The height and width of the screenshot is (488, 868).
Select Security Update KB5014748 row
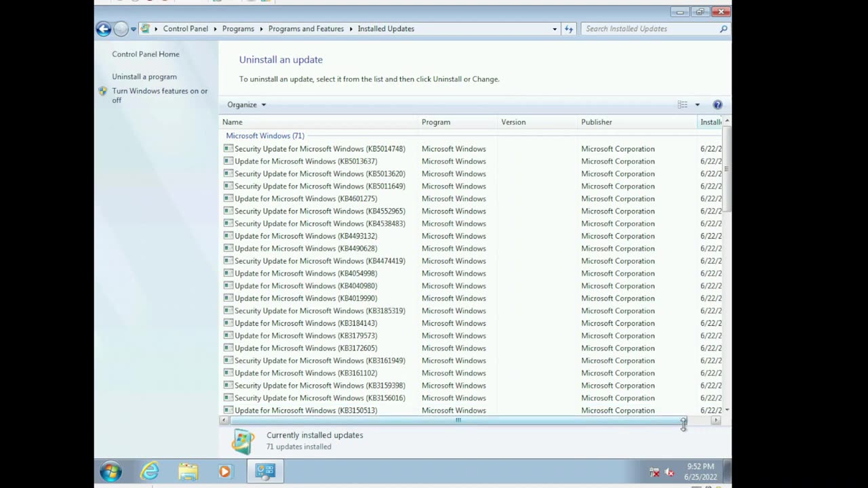coord(471,148)
